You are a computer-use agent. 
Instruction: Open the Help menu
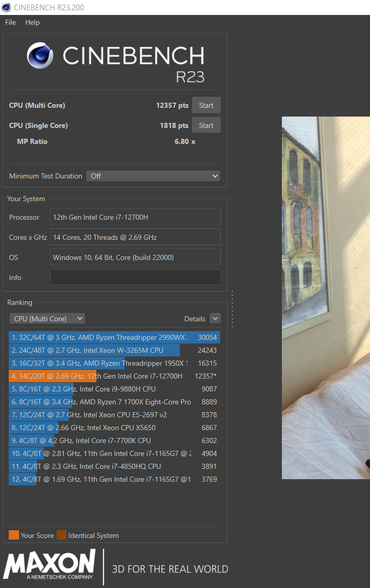click(x=32, y=22)
